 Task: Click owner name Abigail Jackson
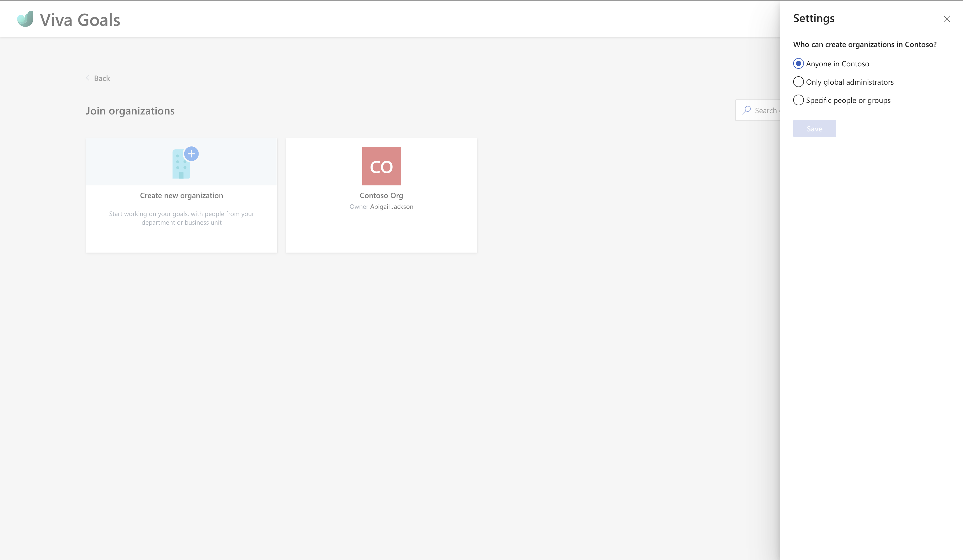coord(392,206)
